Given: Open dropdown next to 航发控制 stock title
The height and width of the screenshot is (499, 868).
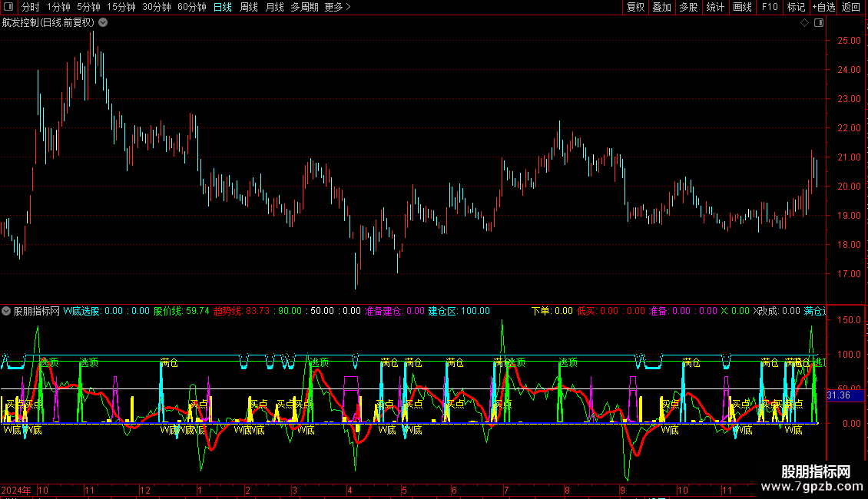Looking at the screenshot, I should (103, 22).
